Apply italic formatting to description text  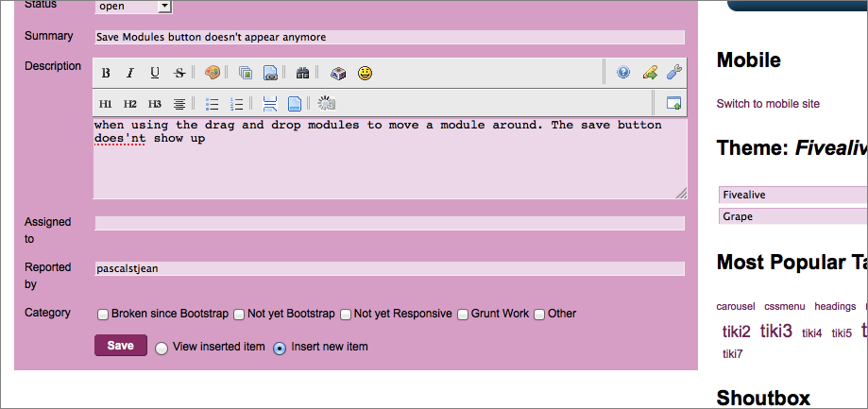point(130,73)
